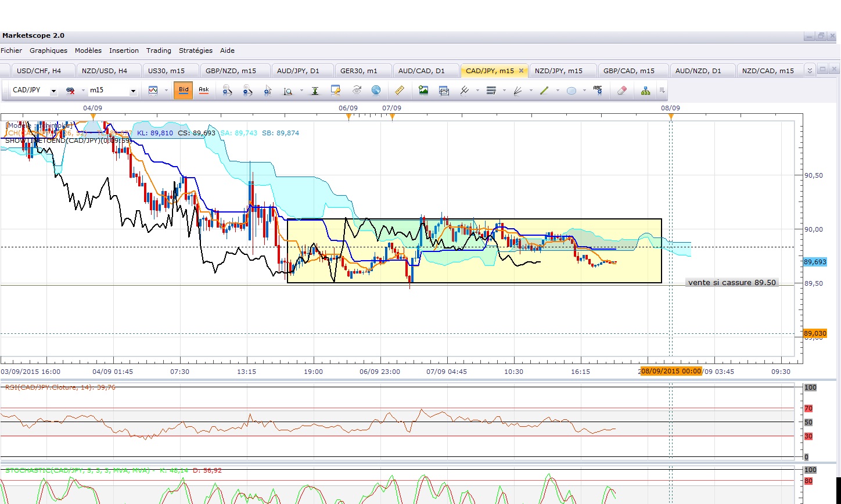Image resolution: width=841 pixels, height=504 pixels.
Task: Switch to the NZD/CAD, m15 tab
Action: 771,71
